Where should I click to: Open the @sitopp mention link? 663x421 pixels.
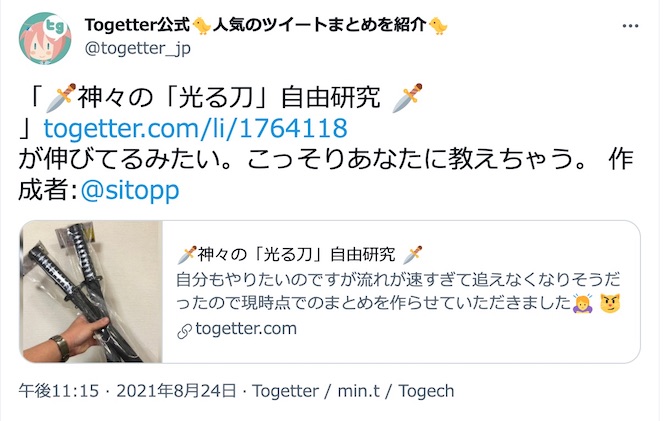(x=130, y=190)
